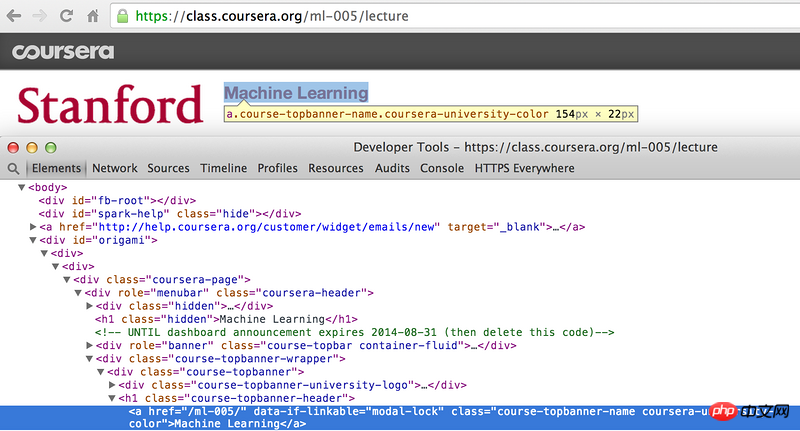The image size is (800, 431).
Task: Select the highlighted a href="/ml-005/" line
Action: [x=400, y=417]
